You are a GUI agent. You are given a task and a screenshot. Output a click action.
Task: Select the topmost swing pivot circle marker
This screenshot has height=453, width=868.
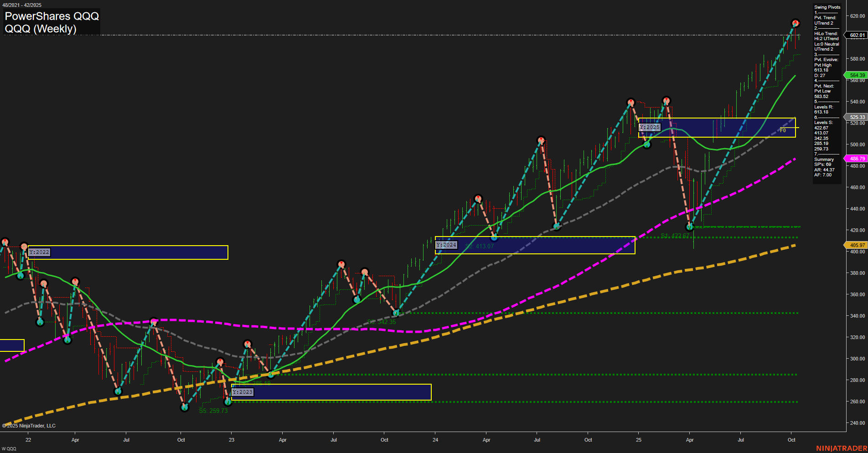click(795, 22)
